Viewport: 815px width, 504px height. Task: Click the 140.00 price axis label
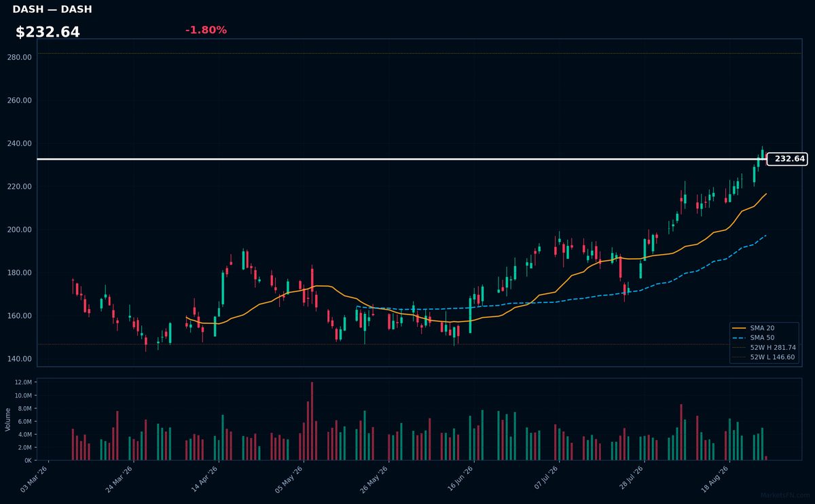pos(20,359)
